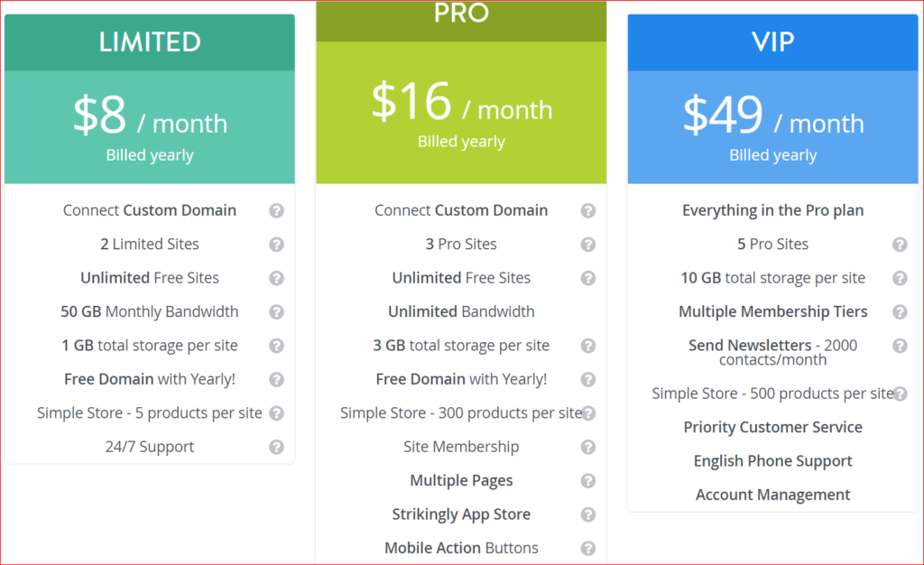Show help for 24/7 Support feature
Image resolution: width=924 pixels, height=565 pixels.
(277, 447)
